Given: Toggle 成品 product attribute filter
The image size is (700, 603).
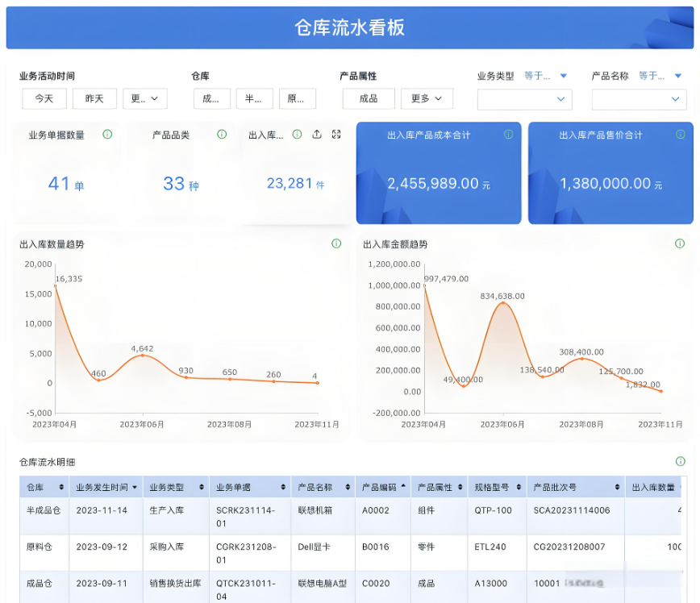Looking at the screenshot, I should click(x=369, y=98).
